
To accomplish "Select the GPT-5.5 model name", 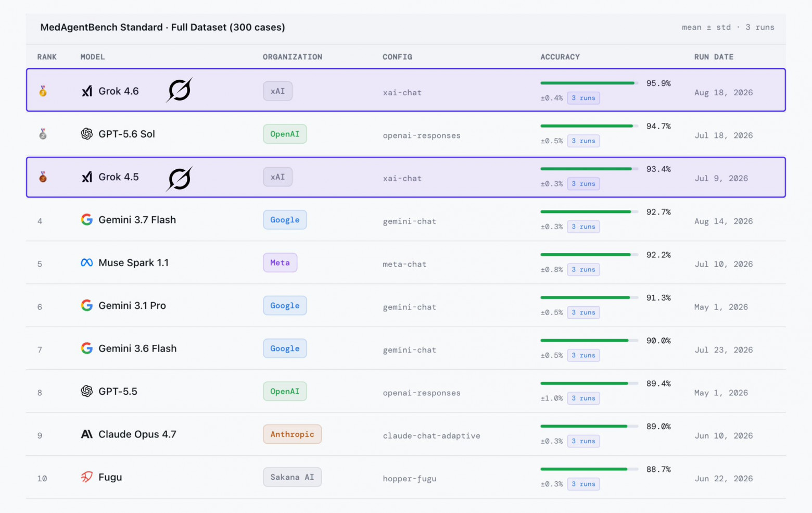I will (118, 391).
